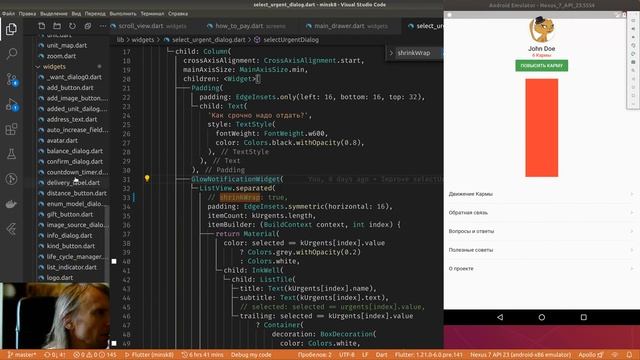Open the Файл menu

[x=9, y=13]
